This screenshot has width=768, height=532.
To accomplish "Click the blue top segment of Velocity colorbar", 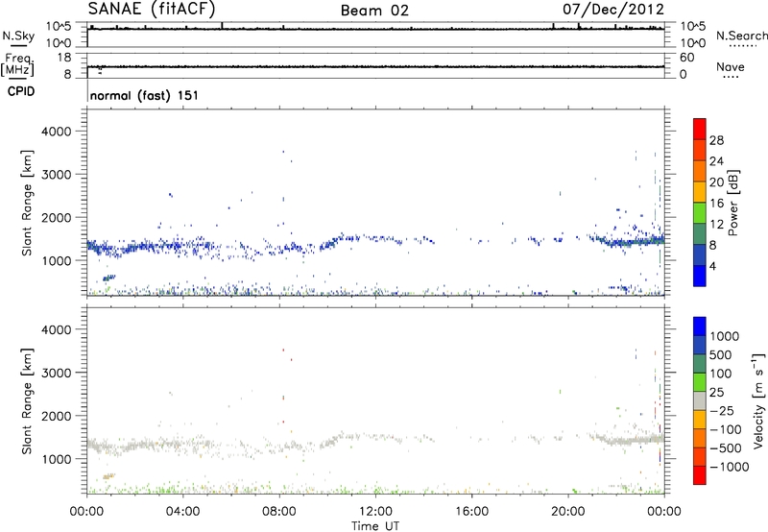I will pos(700,326).
